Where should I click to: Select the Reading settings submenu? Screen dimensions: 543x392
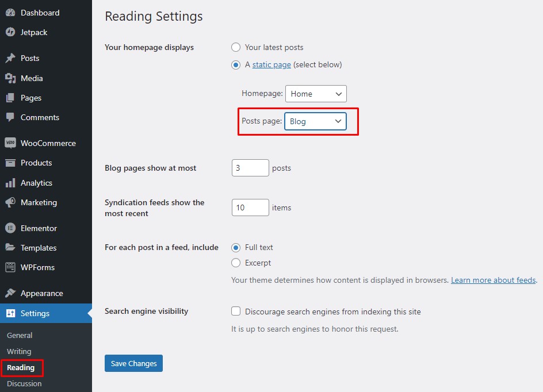[21, 367]
